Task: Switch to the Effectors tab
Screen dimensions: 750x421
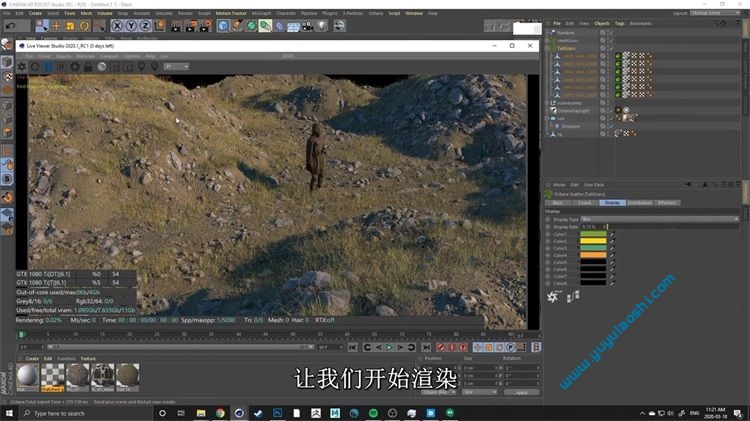Action: pyautogui.click(x=667, y=203)
